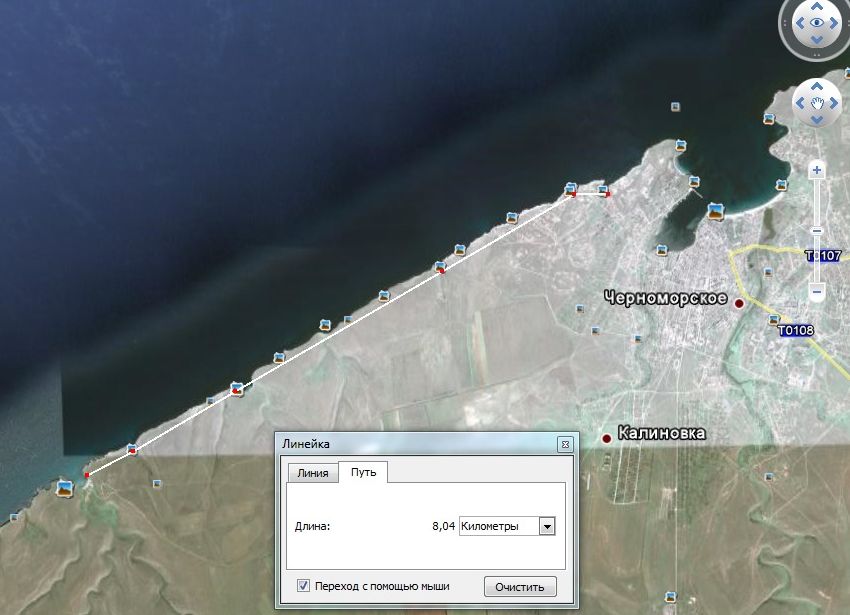This screenshot has width=850, height=615.
Task: Click the Калиновка place marker dot
Action: (x=606, y=438)
